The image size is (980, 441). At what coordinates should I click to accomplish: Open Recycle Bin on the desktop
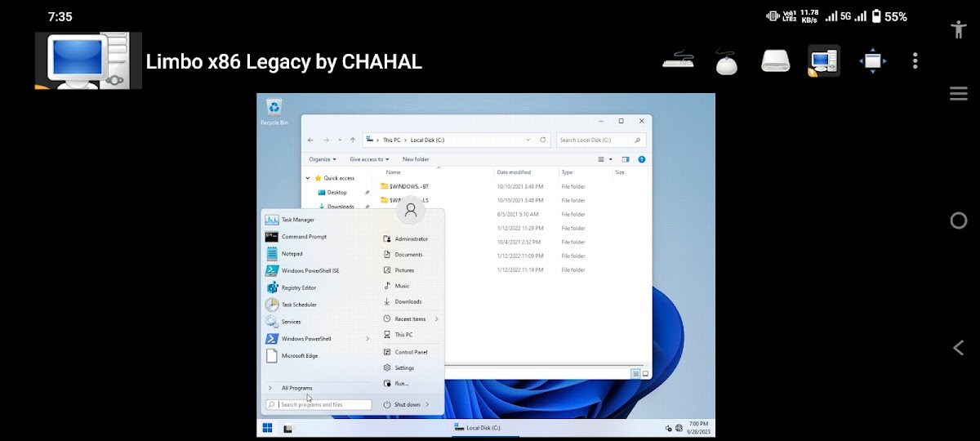tap(274, 110)
